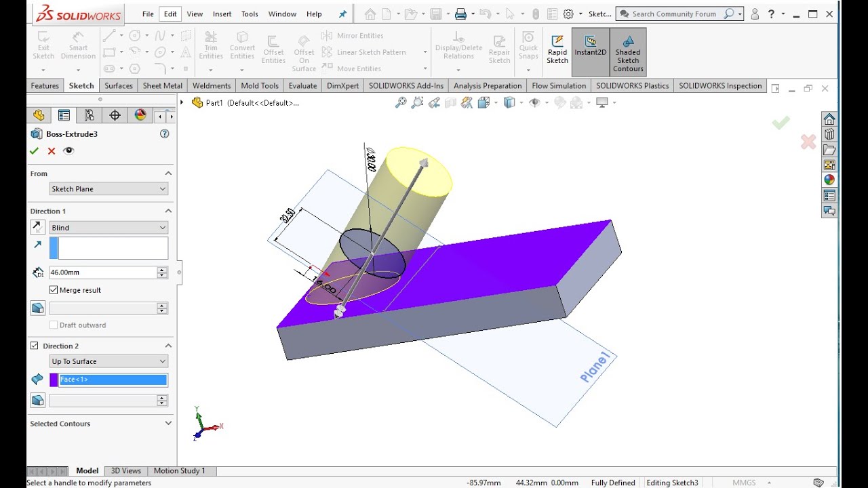The height and width of the screenshot is (488, 868).
Task: Click the purple Face/Plane color swatch
Action: point(54,380)
